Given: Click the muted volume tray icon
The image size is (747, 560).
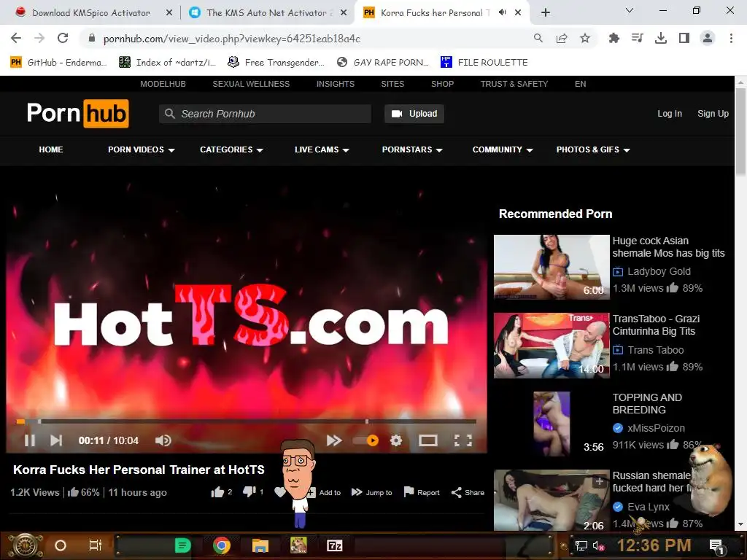Looking at the screenshot, I should [x=598, y=546].
